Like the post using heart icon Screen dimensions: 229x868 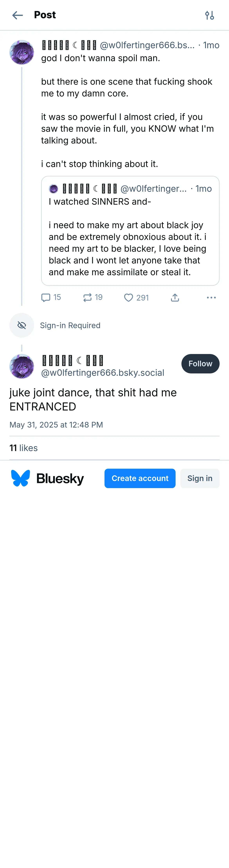click(128, 298)
